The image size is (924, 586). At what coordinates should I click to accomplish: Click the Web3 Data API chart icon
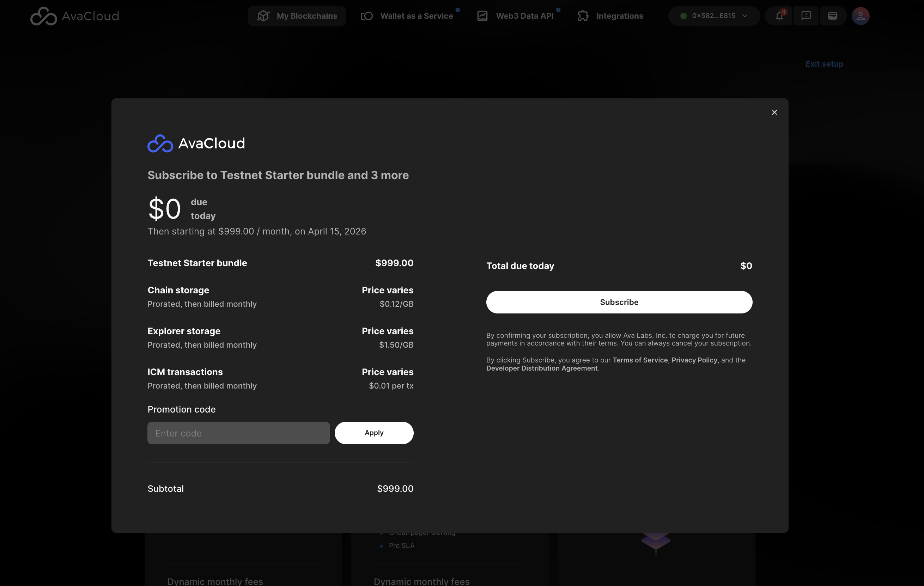click(x=482, y=16)
